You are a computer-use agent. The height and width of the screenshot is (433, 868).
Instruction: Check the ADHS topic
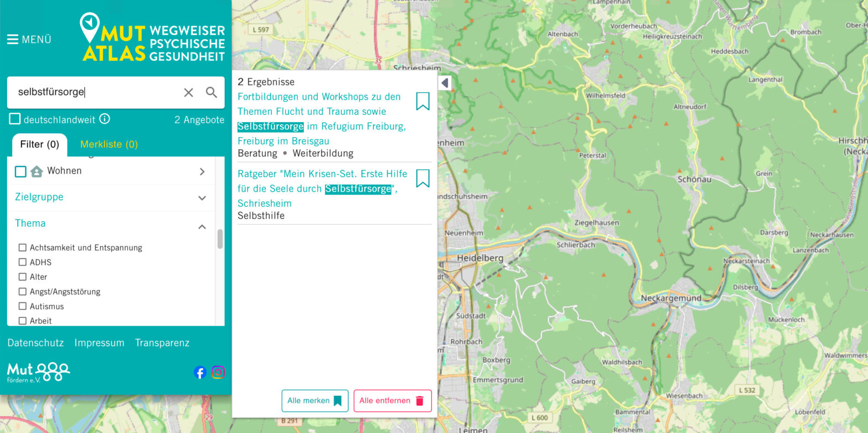(x=23, y=262)
